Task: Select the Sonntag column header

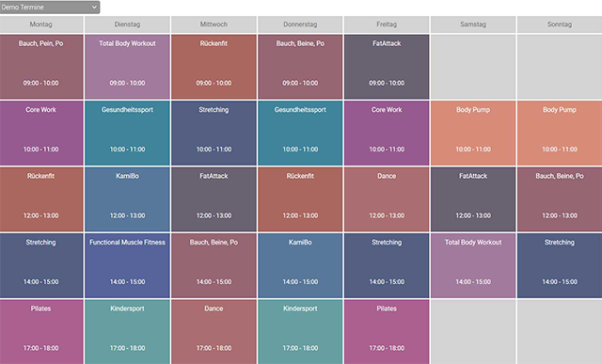Action: tap(560, 24)
